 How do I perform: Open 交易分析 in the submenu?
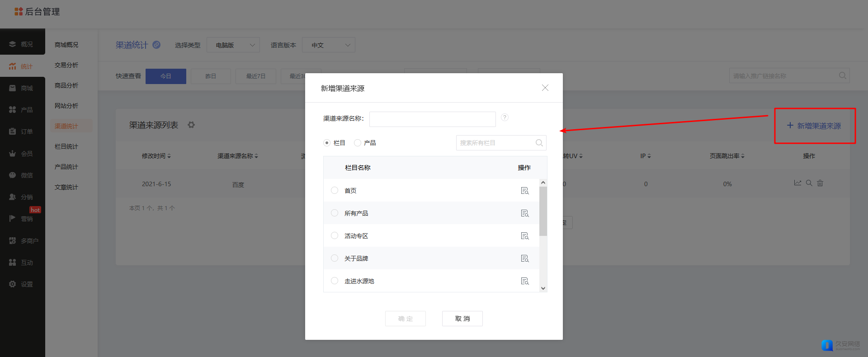click(66, 65)
